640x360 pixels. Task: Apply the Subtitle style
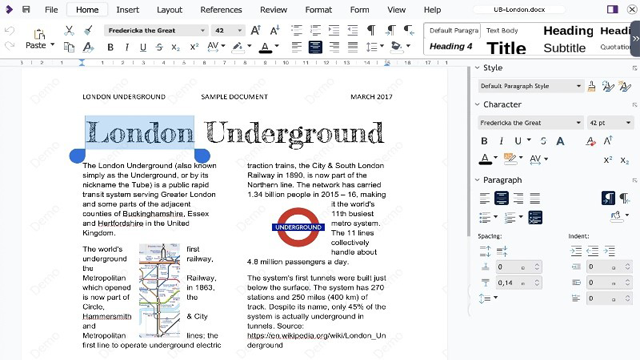click(564, 48)
